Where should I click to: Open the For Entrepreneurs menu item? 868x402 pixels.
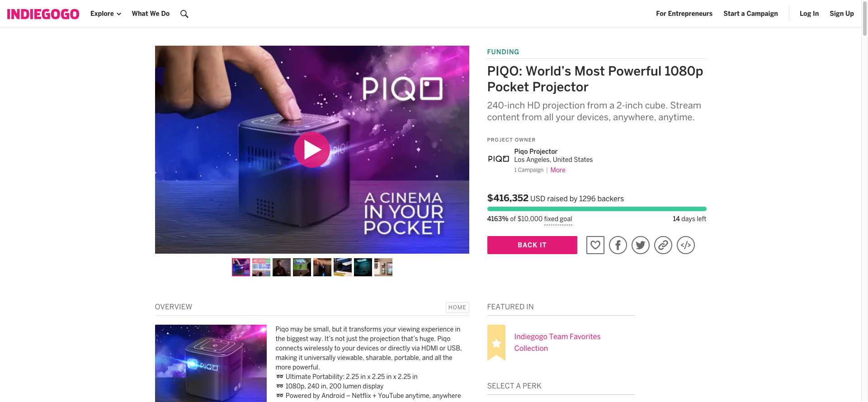tap(684, 14)
